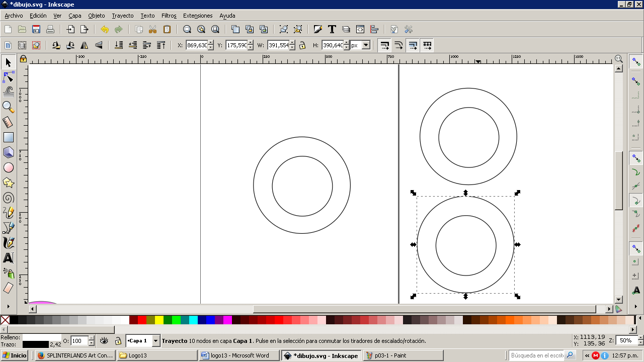Image resolution: width=644 pixels, height=362 pixels.
Task: Select the Star and polygon tool
Action: pos(8,183)
